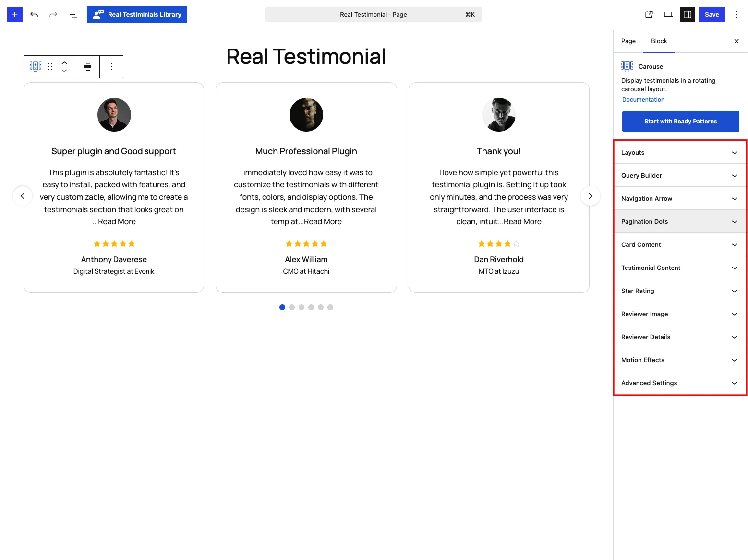Click the Real Testimonial Page command bar
The width and height of the screenshot is (748, 560).
374,14
